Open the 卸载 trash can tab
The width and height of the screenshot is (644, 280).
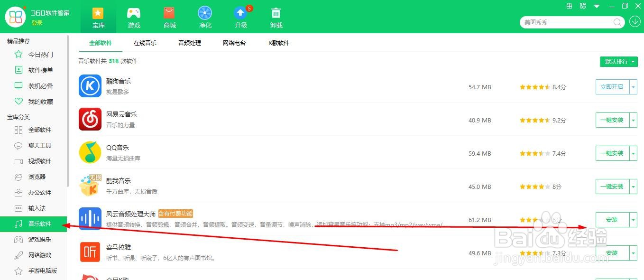click(276, 17)
